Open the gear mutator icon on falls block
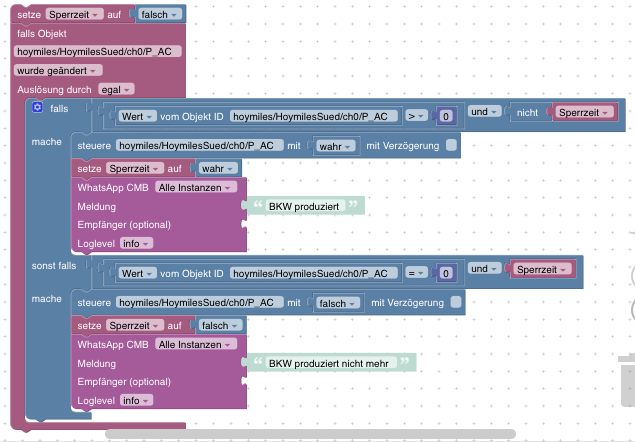The image size is (635, 442). tap(37, 107)
